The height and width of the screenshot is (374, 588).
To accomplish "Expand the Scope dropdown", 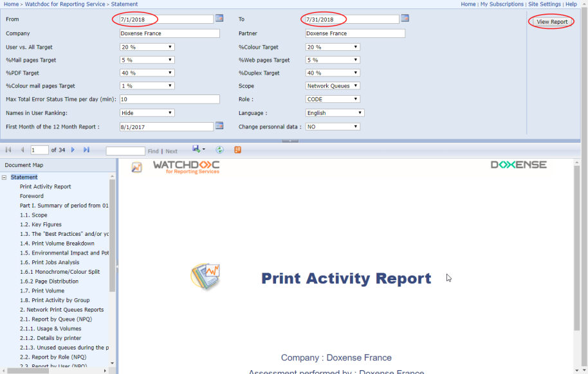I will 333,86.
